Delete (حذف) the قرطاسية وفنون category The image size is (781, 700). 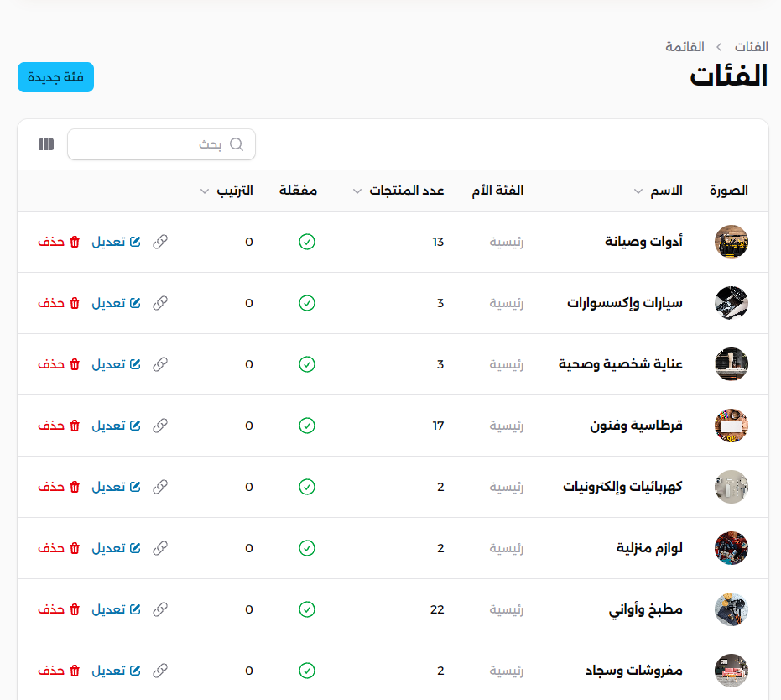coord(59,426)
